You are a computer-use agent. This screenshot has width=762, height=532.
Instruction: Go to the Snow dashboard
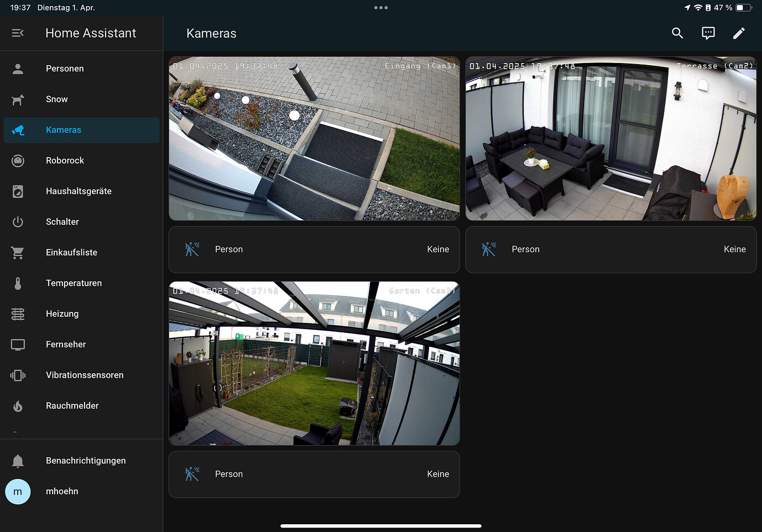(57, 100)
